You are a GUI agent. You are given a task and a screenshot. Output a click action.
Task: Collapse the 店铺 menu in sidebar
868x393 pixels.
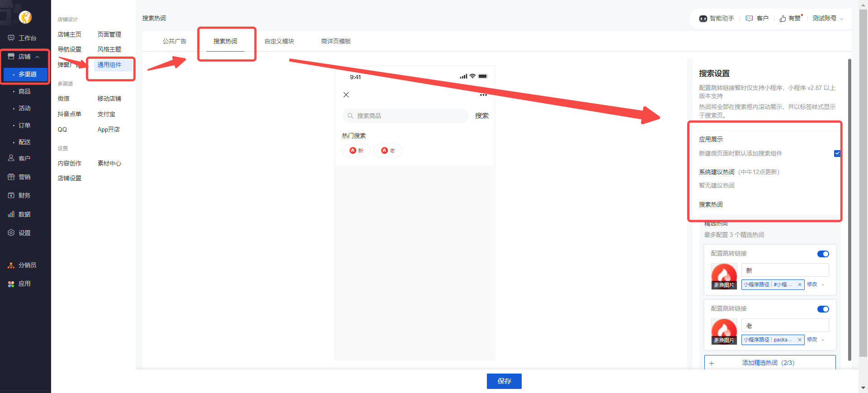point(38,57)
